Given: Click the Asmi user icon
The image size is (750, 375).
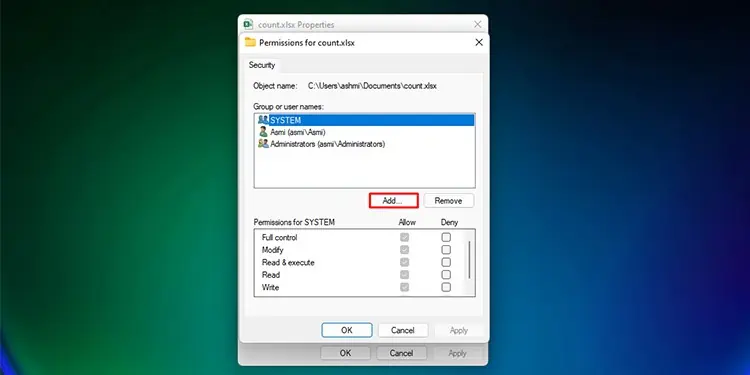Looking at the screenshot, I should click(x=263, y=132).
